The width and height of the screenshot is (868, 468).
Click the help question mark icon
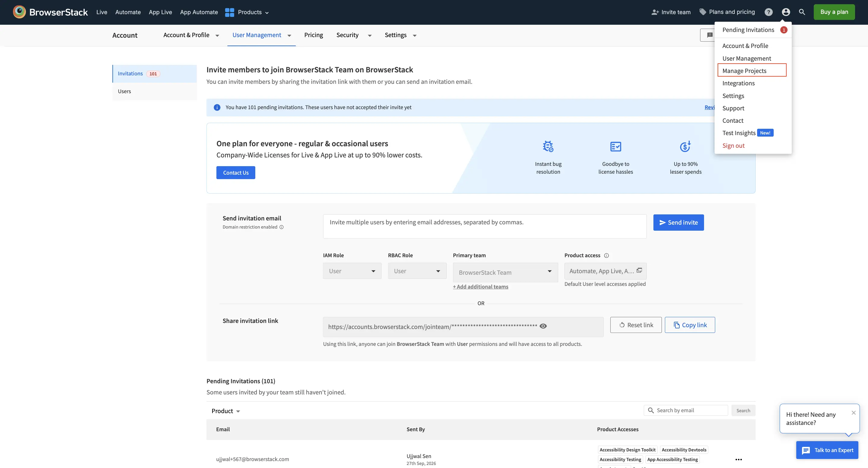click(x=768, y=12)
